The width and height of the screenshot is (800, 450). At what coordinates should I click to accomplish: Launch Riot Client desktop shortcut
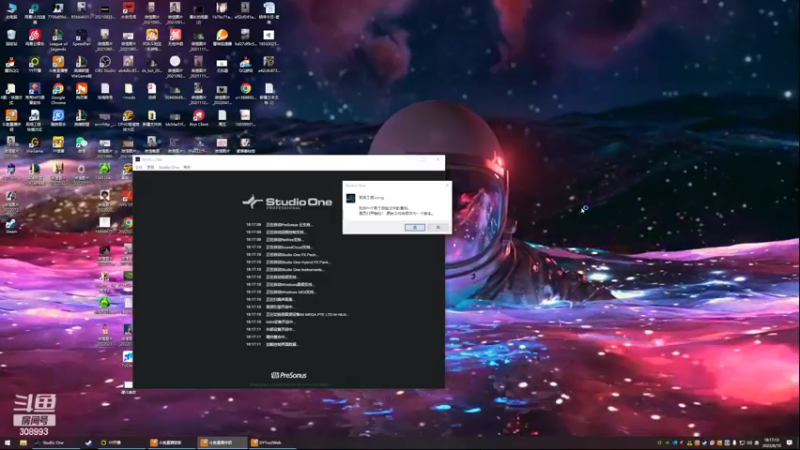pyautogui.click(x=198, y=118)
